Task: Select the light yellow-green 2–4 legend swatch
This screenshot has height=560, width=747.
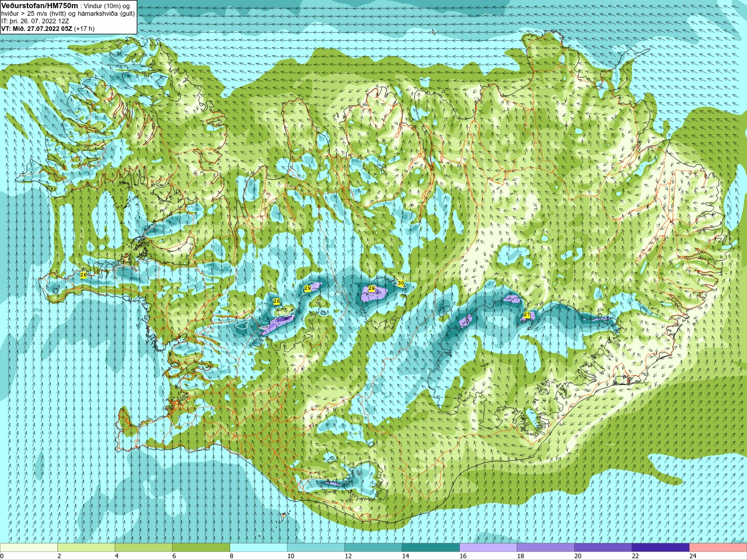Action: tap(86, 548)
